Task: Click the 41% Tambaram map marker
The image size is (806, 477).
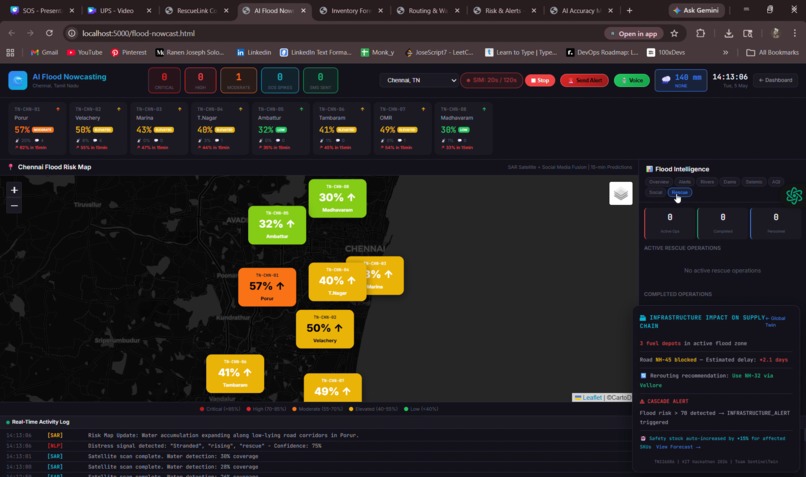Action: click(235, 374)
